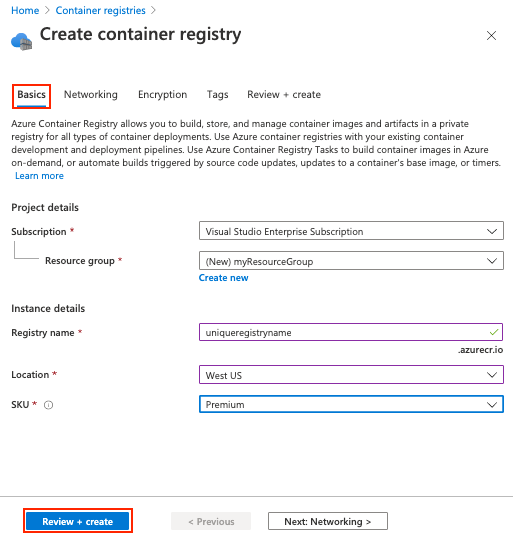Click the Create container registry title
The height and width of the screenshot is (536, 513).
tap(140, 35)
